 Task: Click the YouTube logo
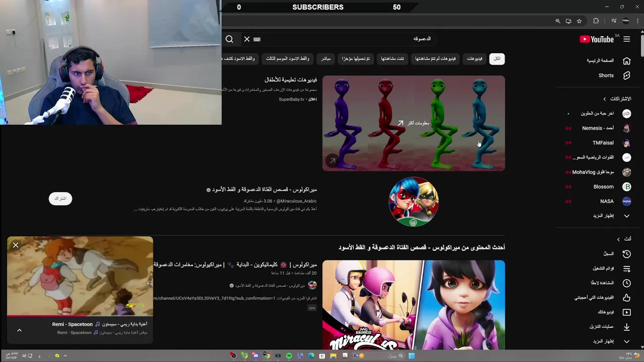(597, 39)
